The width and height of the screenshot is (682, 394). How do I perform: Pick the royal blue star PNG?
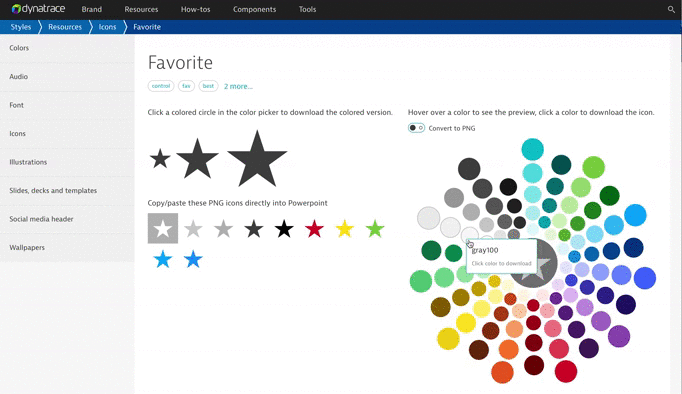point(193,259)
